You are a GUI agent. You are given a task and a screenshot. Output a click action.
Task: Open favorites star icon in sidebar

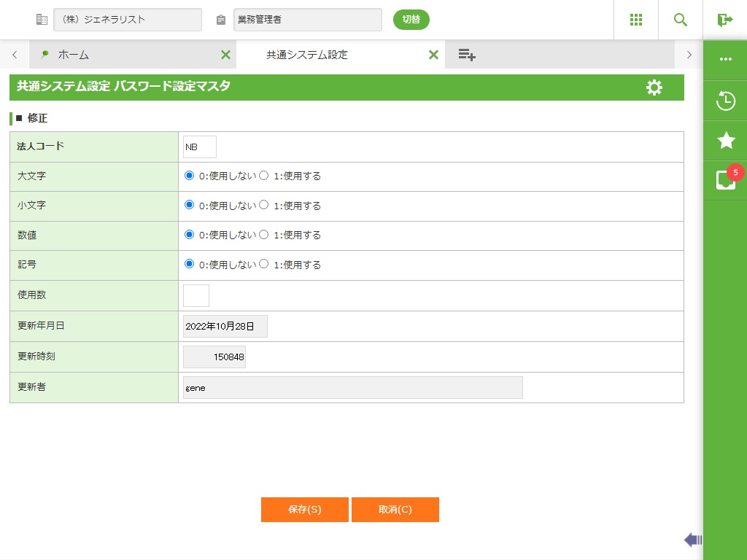click(x=725, y=141)
